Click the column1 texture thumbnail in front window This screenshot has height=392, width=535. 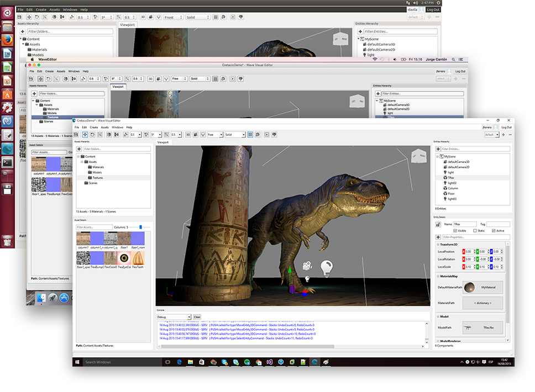coord(83,239)
